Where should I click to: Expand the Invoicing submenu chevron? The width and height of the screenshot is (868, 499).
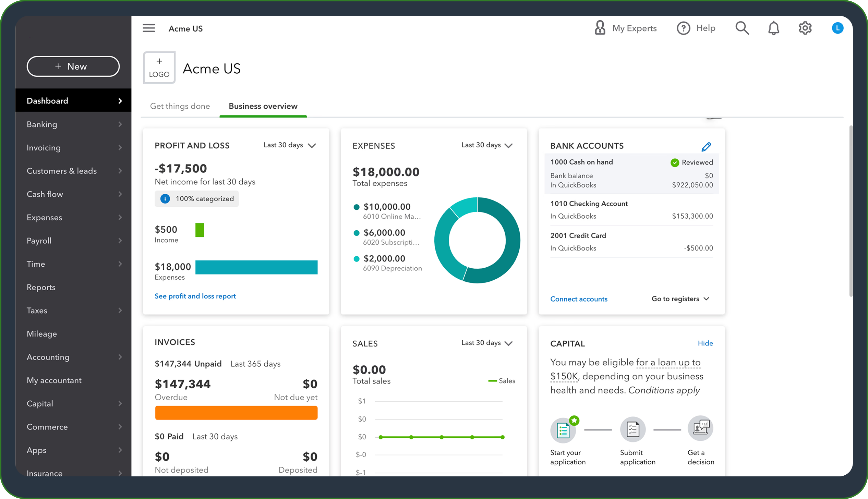tap(120, 148)
